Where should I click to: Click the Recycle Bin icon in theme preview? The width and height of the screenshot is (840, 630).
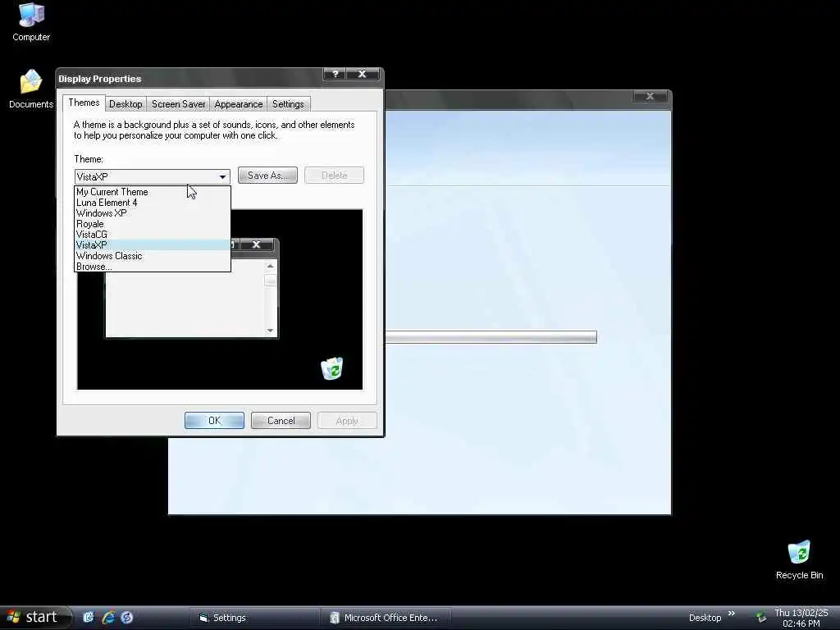pyautogui.click(x=331, y=368)
